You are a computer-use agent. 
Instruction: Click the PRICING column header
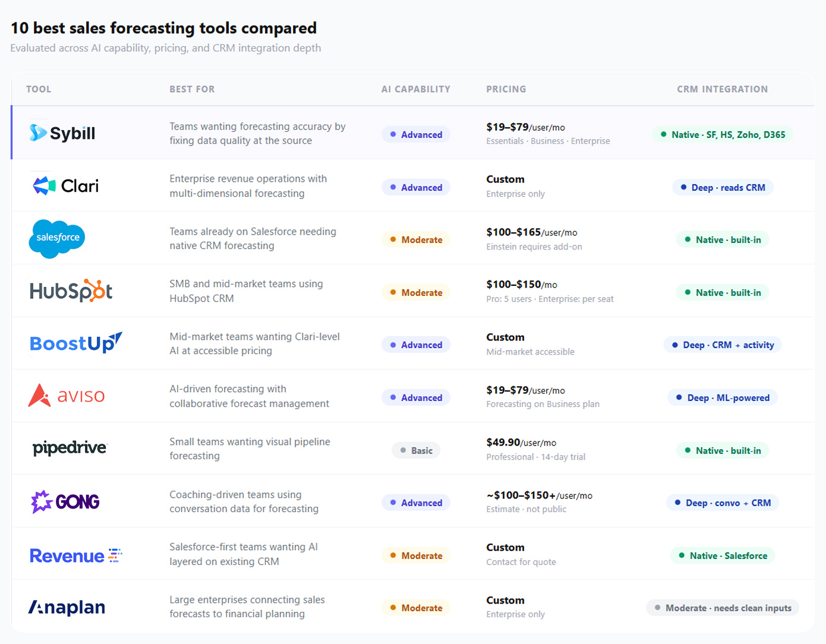pyautogui.click(x=506, y=89)
